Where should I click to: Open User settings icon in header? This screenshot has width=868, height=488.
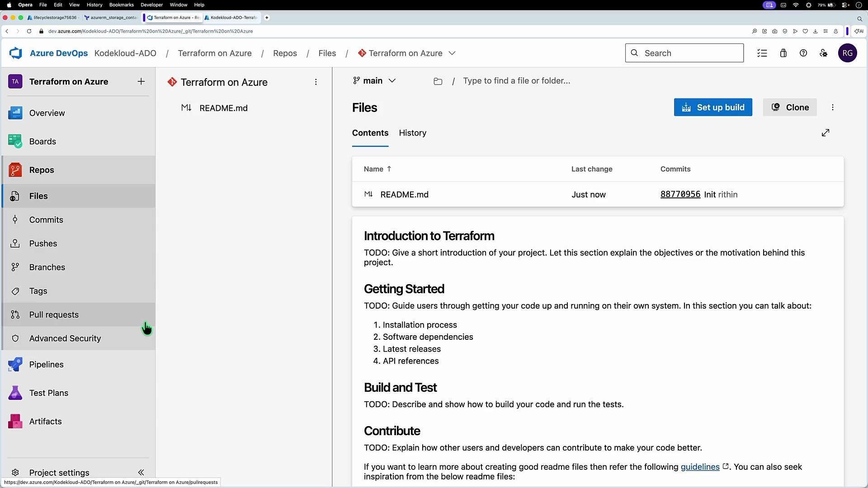[x=824, y=53]
